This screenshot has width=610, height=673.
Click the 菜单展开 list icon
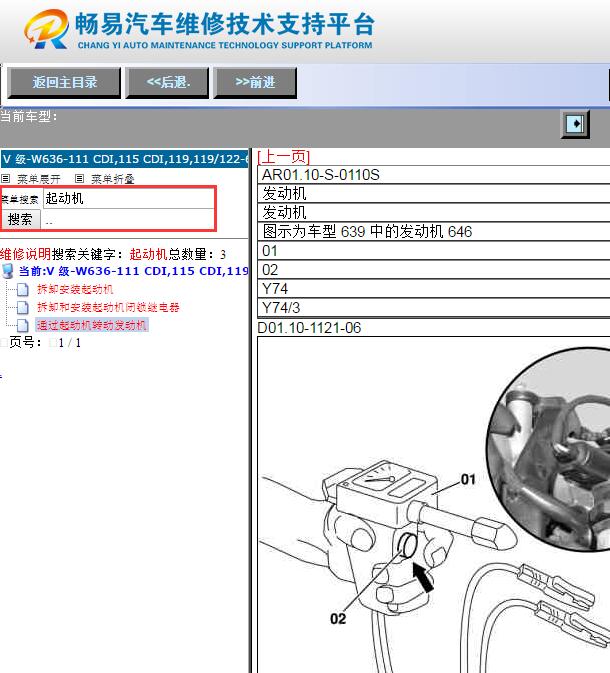click(6, 179)
